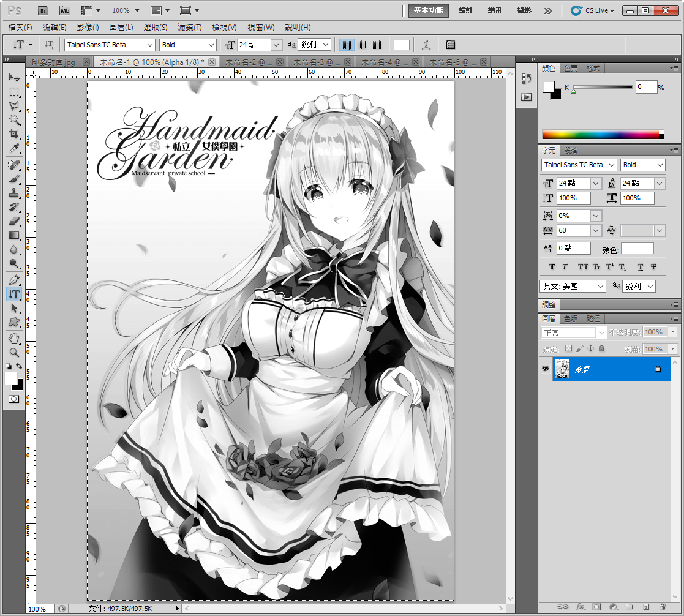Open font size dropdown in options bar
Image resolution: width=684 pixels, height=616 pixels.
tap(276, 45)
